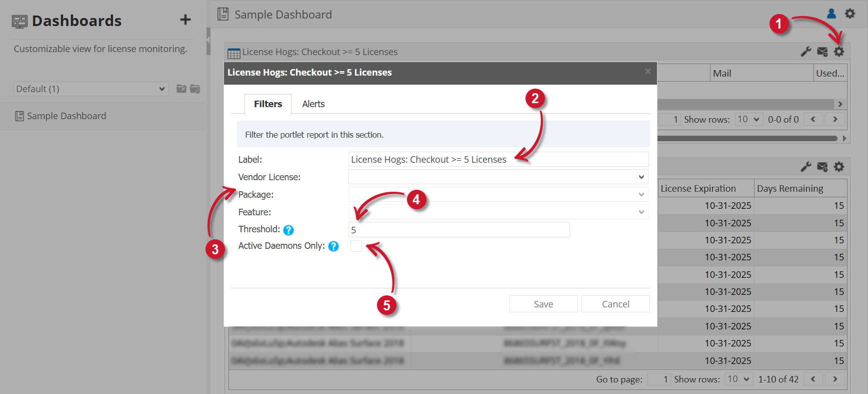Click the License Hogs table icon
This screenshot has height=394, width=868.
point(234,53)
